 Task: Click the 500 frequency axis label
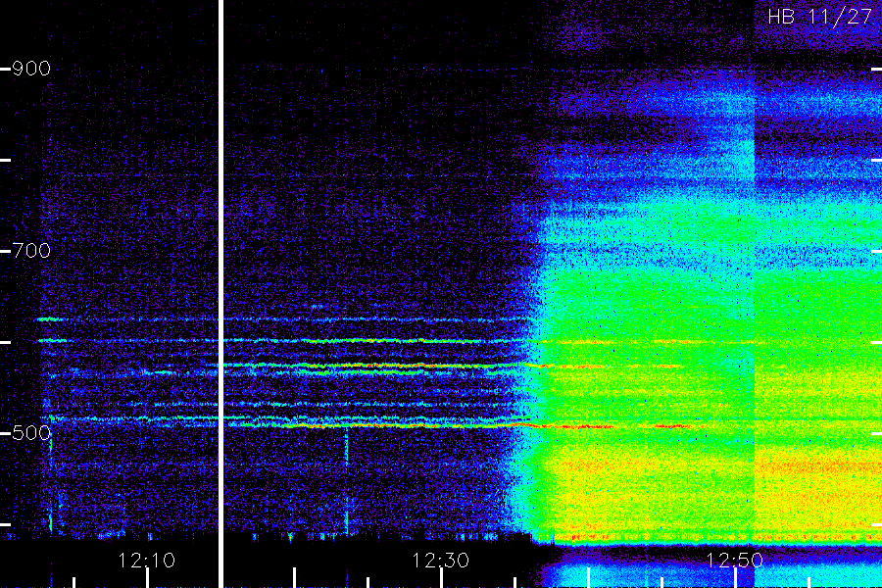click(31, 433)
